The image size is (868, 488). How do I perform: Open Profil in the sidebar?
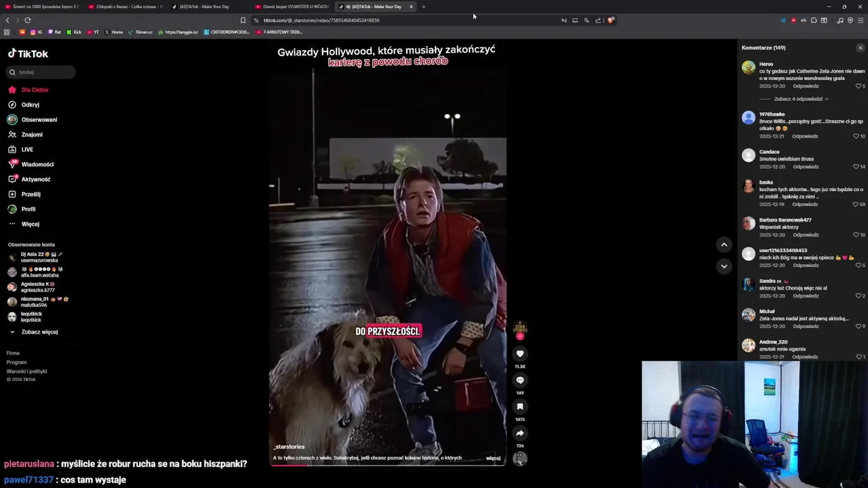tap(22, 209)
